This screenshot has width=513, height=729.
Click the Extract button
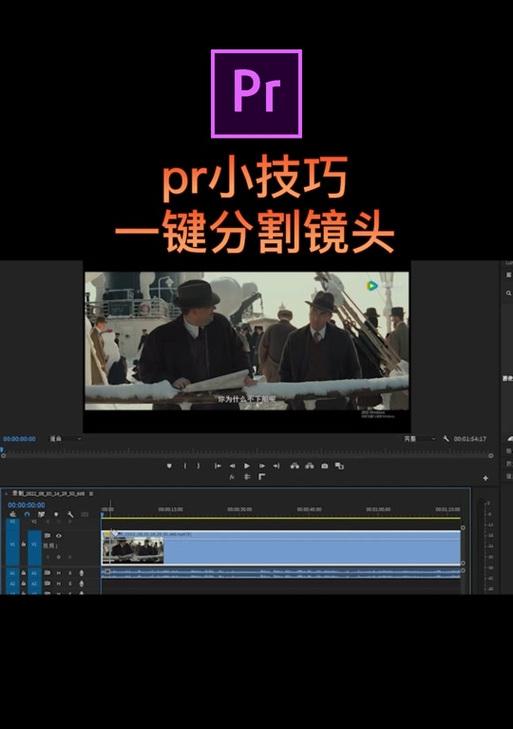click(309, 465)
